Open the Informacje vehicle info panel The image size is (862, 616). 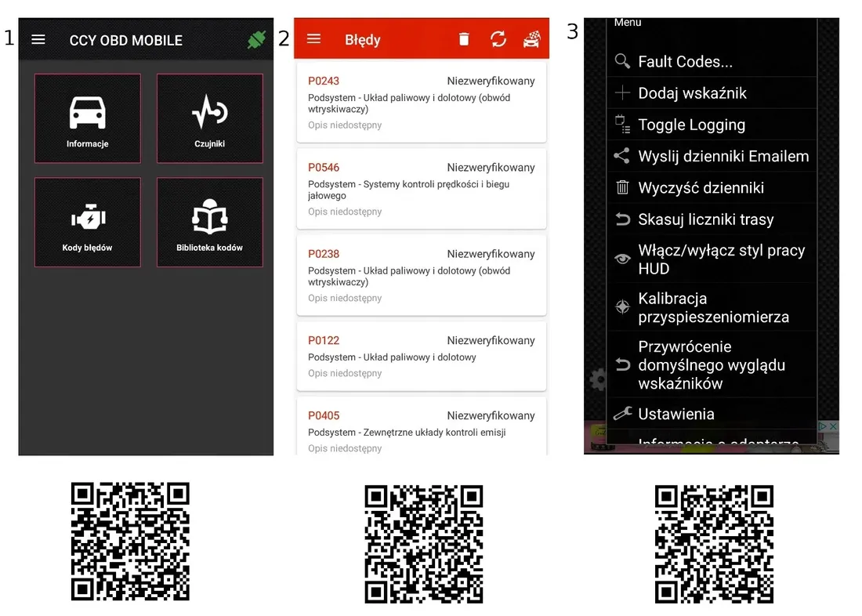click(x=88, y=118)
